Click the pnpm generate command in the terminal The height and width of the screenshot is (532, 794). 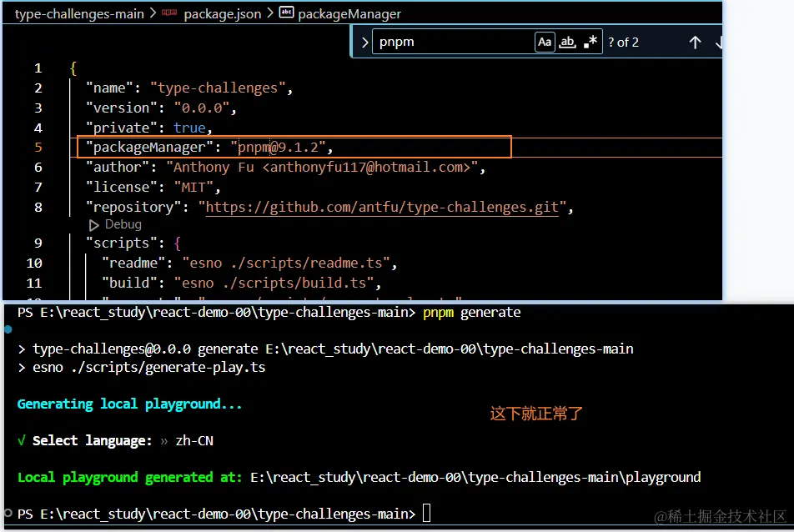pos(471,313)
